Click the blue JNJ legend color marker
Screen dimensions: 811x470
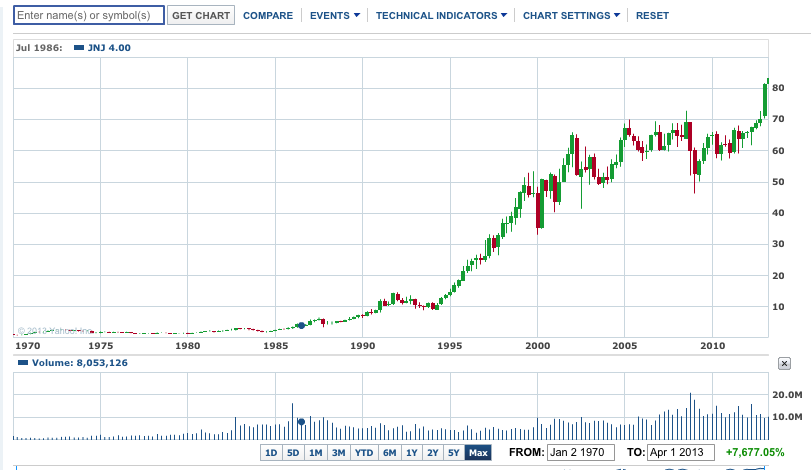point(80,48)
